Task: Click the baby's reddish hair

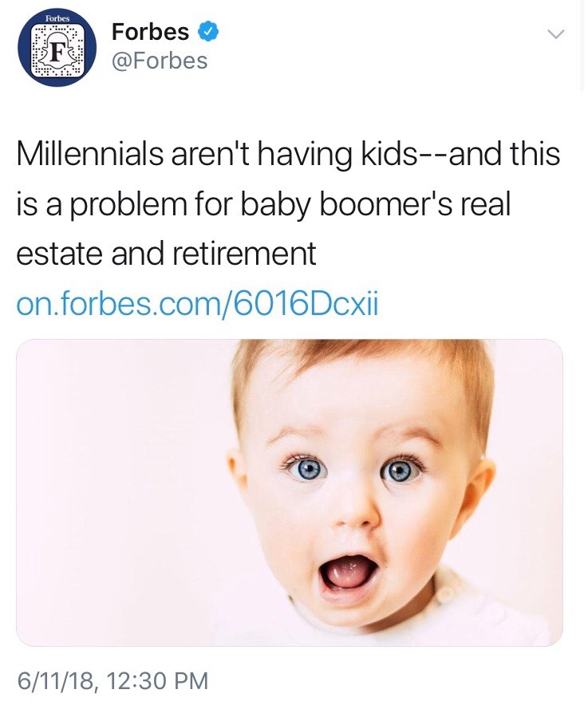Action: pyautogui.click(x=359, y=368)
